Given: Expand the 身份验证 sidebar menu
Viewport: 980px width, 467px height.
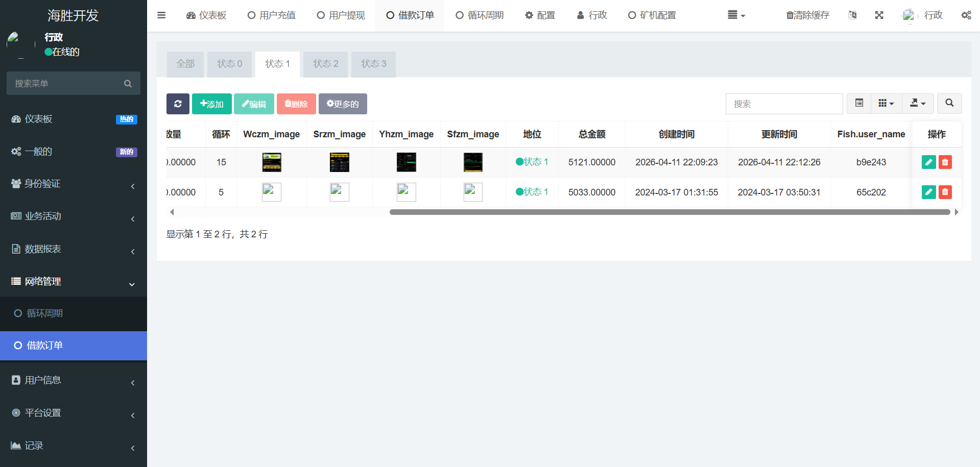Looking at the screenshot, I should pos(74,184).
